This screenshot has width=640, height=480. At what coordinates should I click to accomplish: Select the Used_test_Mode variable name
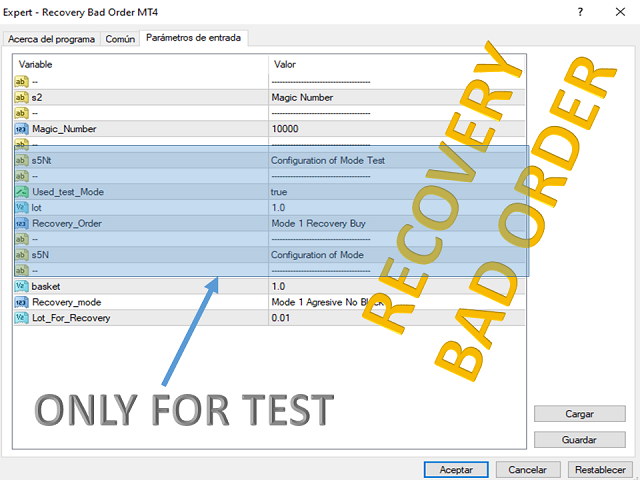(x=68, y=192)
